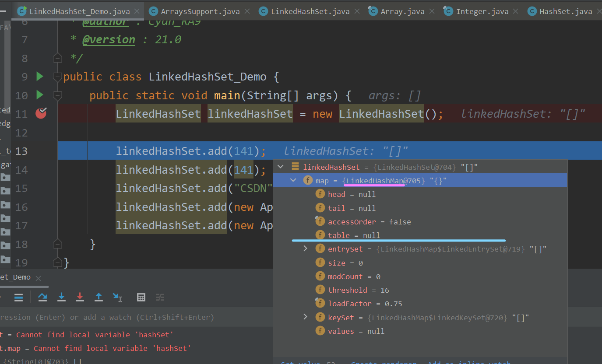Toggle the breakpoint on line 11
This screenshot has height=364, width=602.
click(x=41, y=113)
